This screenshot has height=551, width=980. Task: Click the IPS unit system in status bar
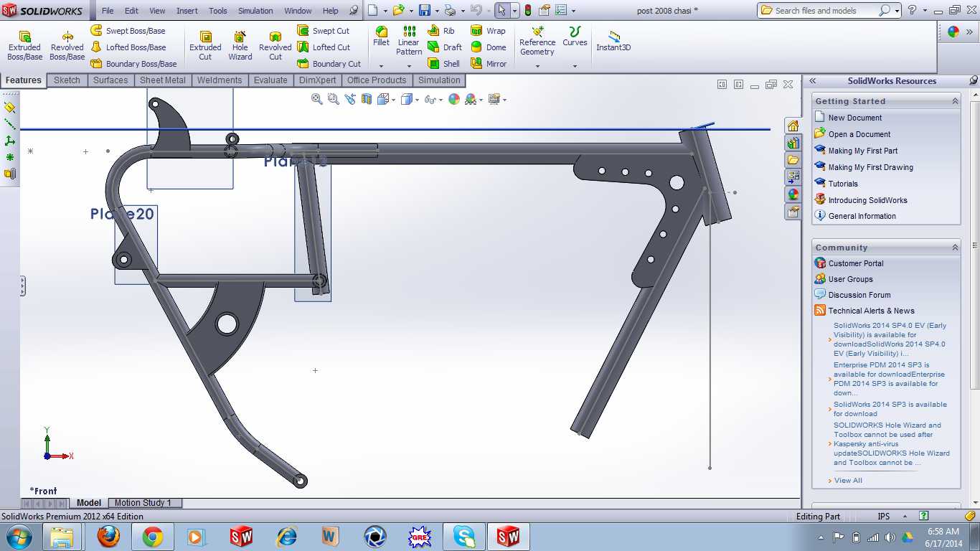pyautogui.click(x=883, y=517)
